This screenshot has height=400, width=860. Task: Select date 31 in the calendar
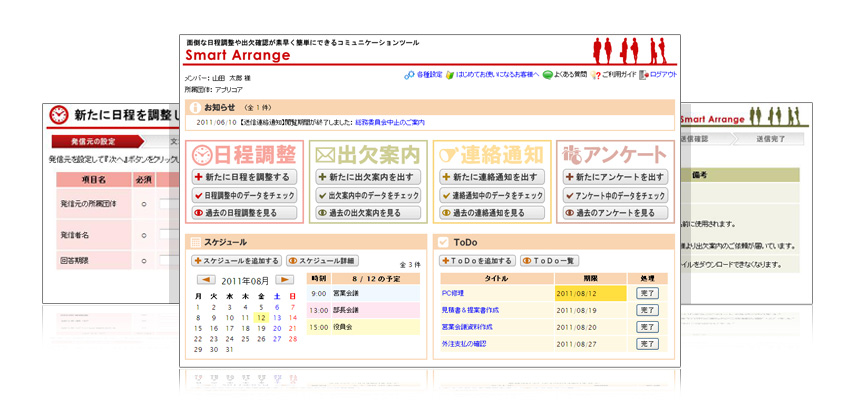pos(230,349)
